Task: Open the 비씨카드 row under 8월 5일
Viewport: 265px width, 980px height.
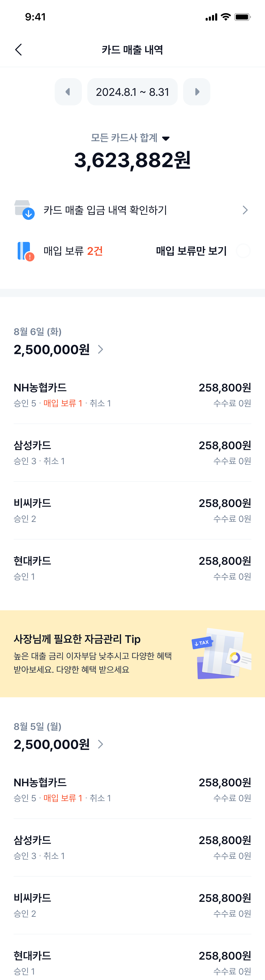Action: pyautogui.click(x=132, y=905)
